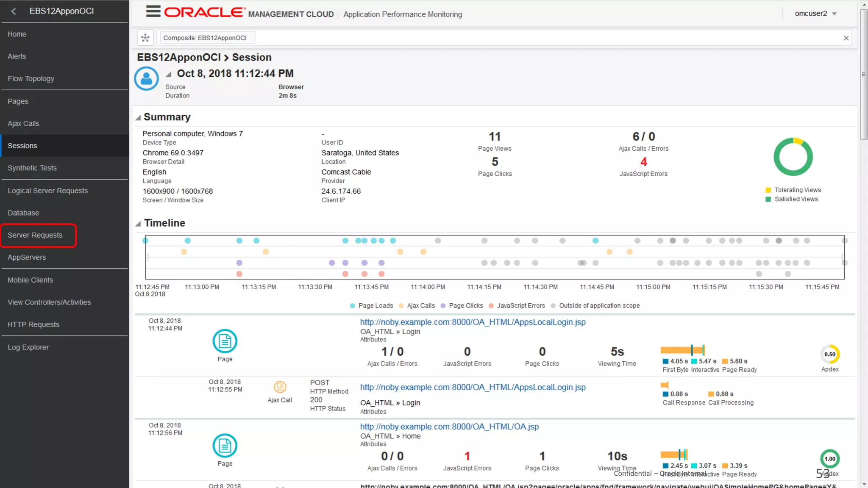
Task: Click the topology icon beside the composite filter
Action: pyautogui.click(x=145, y=38)
